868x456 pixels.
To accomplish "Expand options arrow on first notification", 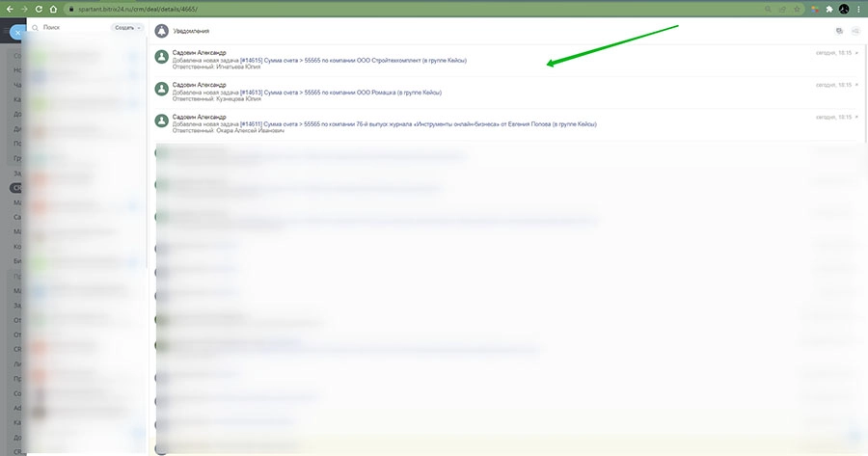I will (x=856, y=53).
